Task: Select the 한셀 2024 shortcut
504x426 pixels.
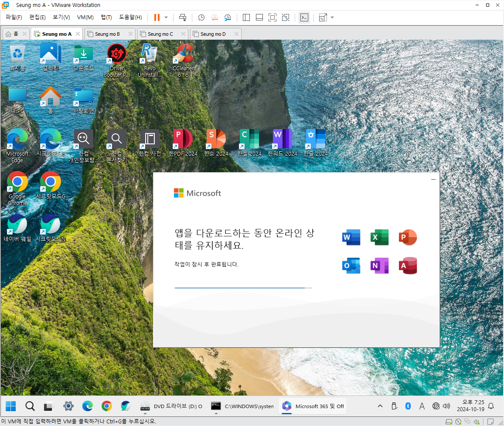Action: [249, 143]
